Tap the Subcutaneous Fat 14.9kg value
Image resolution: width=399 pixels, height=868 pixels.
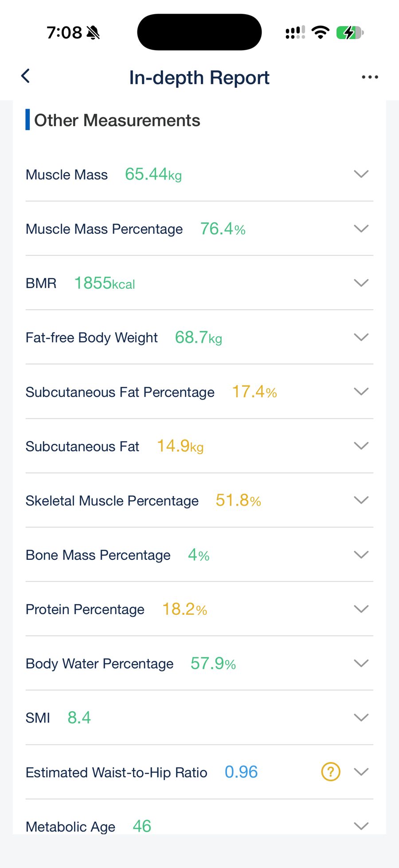pos(180,446)
